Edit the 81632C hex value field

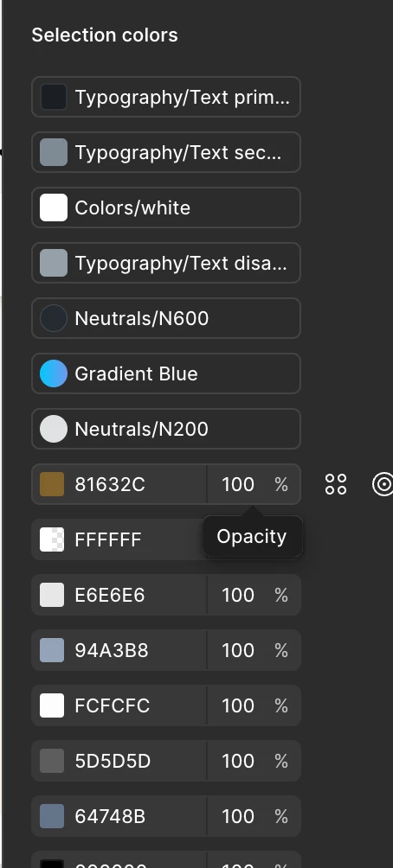[x=110, y=484]
